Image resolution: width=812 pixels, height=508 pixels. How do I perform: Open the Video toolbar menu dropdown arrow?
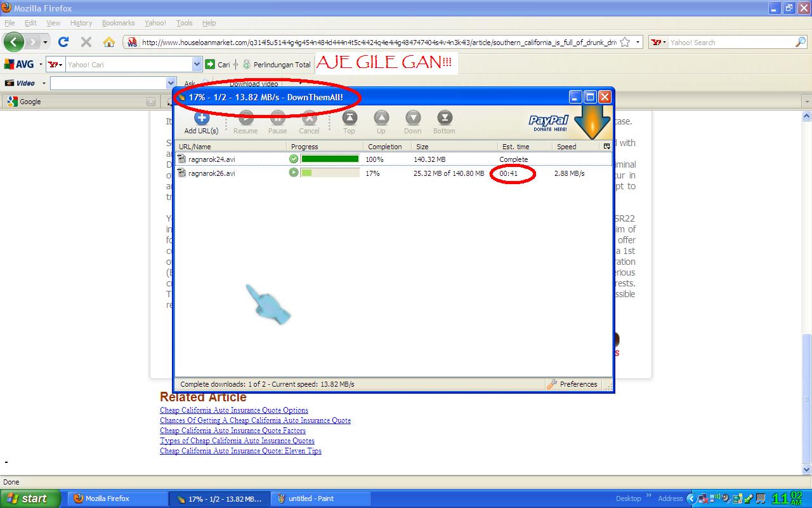pos(44,83)
